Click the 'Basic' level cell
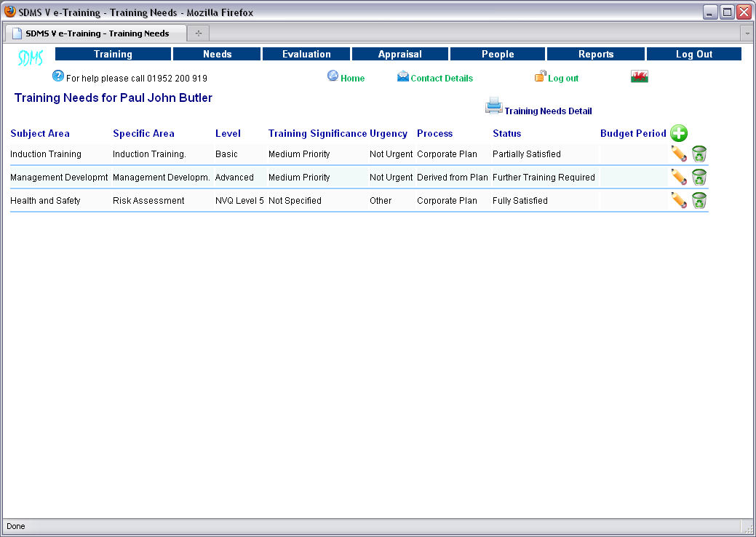Image resolution: width=756 pixels, height=537 pixels. click(226, 154)
